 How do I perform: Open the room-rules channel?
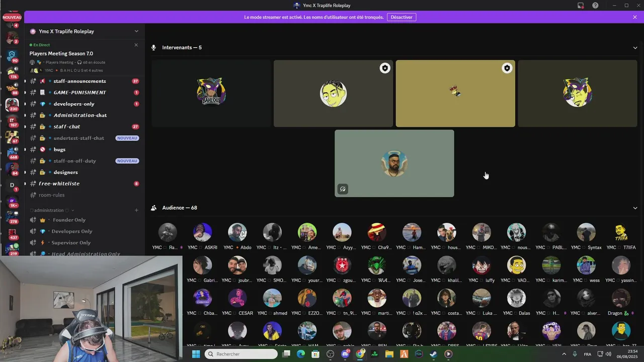[84, 195]
